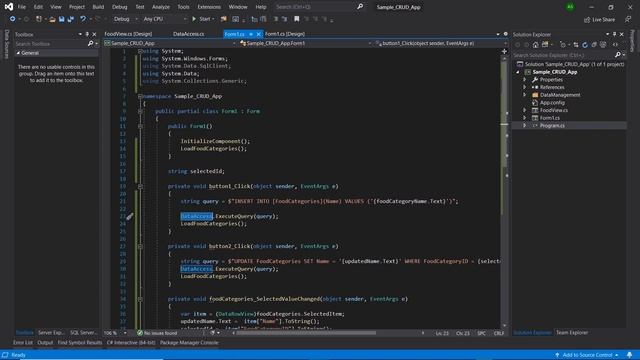The image size is (640, 360).
Task: Collapse the Form1 class outlining toggle
Action: pyautogui.click(x=140, y=111)
